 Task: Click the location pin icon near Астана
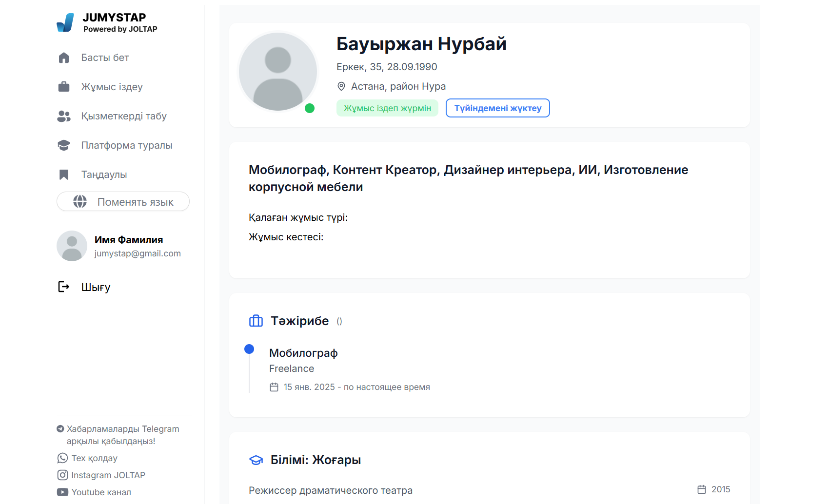pyautogui.click(x=341, y=86)
